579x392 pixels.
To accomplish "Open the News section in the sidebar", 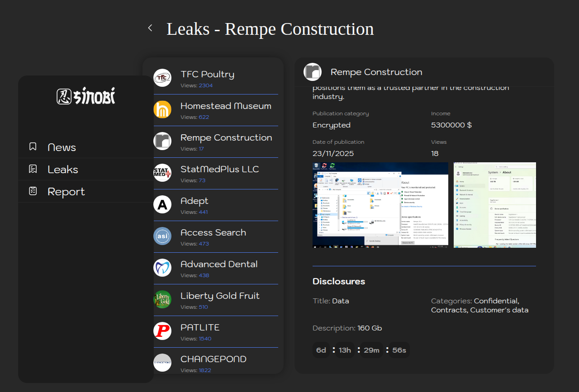I will point(62,147).
